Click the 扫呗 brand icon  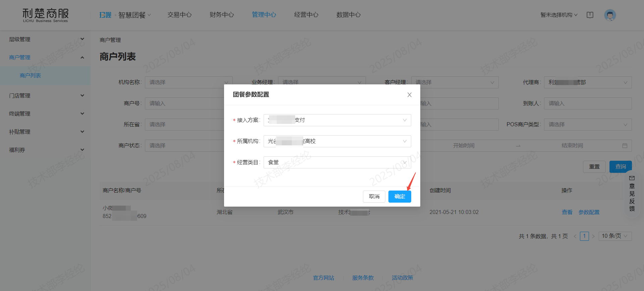pos(105,15)
